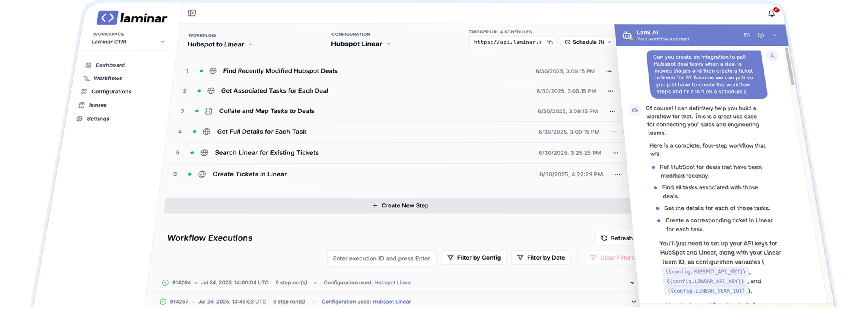Select step Get Full Details for Each Task

coord(261,132)
